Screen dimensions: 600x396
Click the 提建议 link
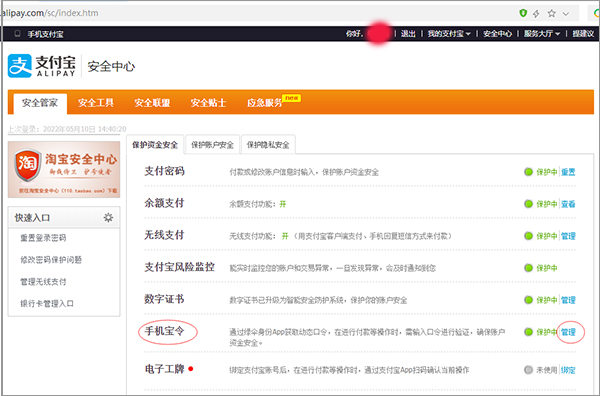pyautogui.click(x=583, y=34)
